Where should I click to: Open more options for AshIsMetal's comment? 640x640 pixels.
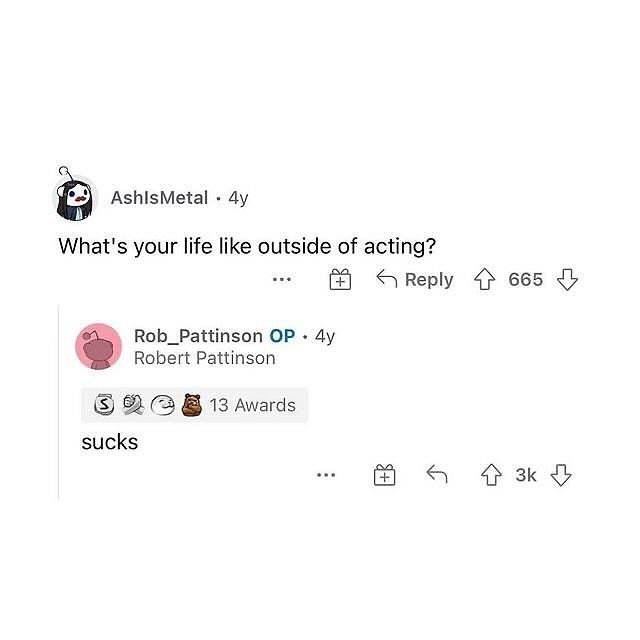(x=282, y=280)
